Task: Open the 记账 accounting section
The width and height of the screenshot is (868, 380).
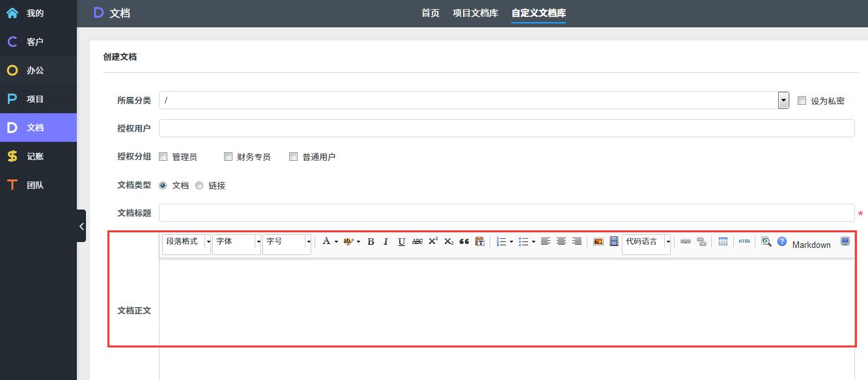Action: [38, 156]
